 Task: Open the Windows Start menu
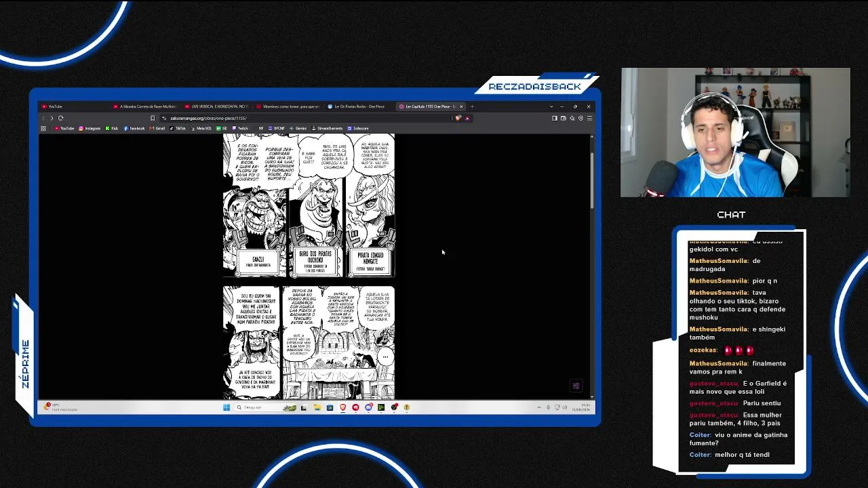point(226,407)
